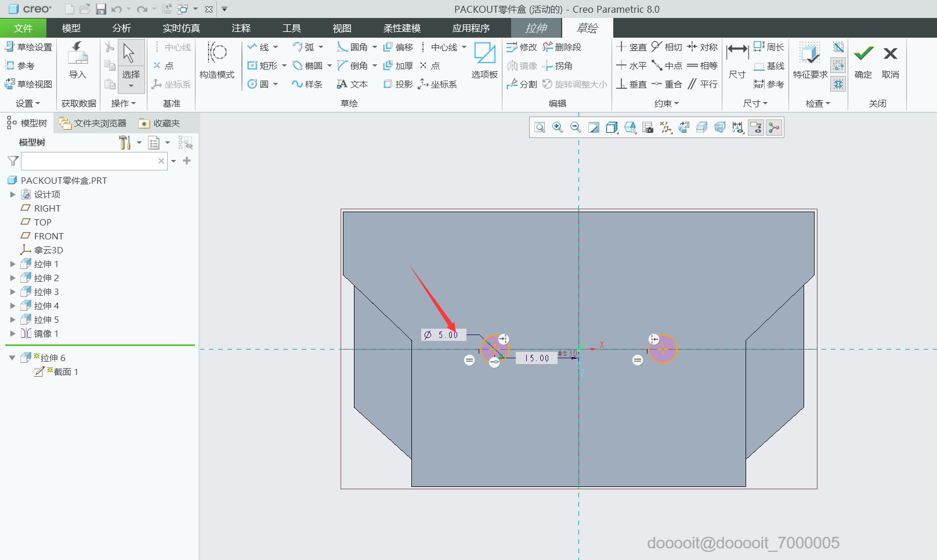Expand the 拉伸 1 tree node
Image resolution: width=937 pixels, height=560 pixels.
point(13,264)
